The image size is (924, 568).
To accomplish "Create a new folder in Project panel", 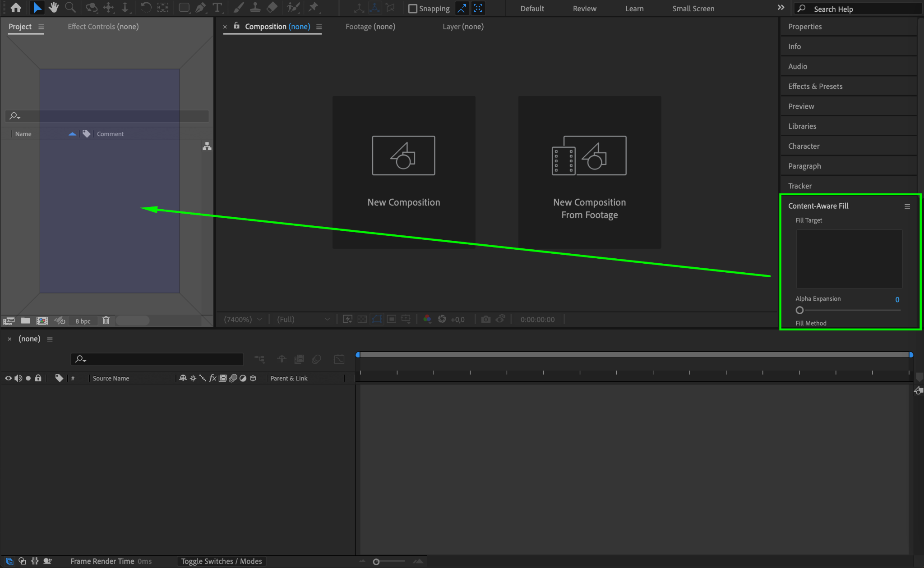I will point(25,321).
